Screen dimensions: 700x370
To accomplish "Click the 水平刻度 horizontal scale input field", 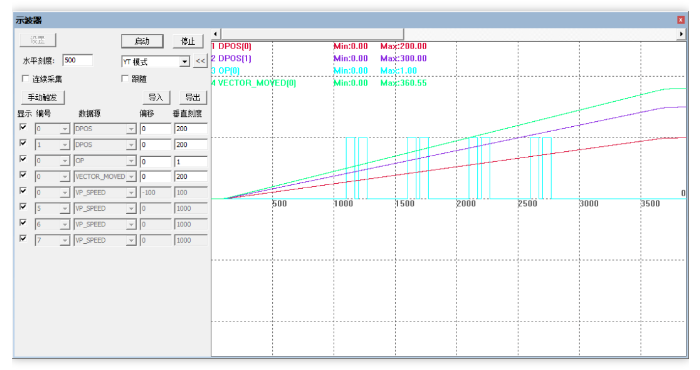I will pos(78,60).
